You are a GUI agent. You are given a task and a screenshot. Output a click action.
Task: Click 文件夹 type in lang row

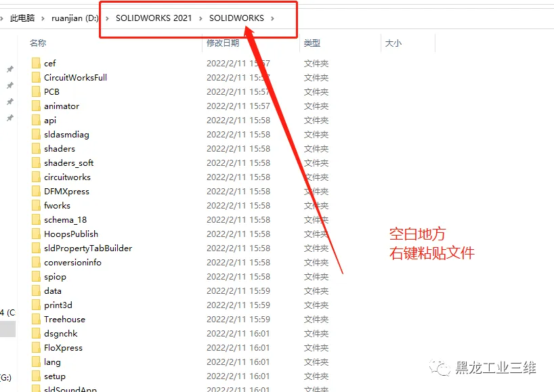coord(316,362)
